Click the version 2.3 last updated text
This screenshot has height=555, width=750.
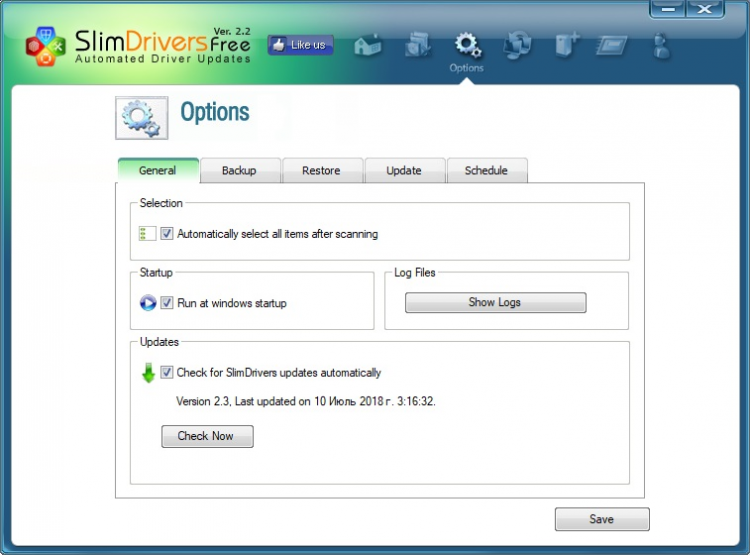point(306,401)
